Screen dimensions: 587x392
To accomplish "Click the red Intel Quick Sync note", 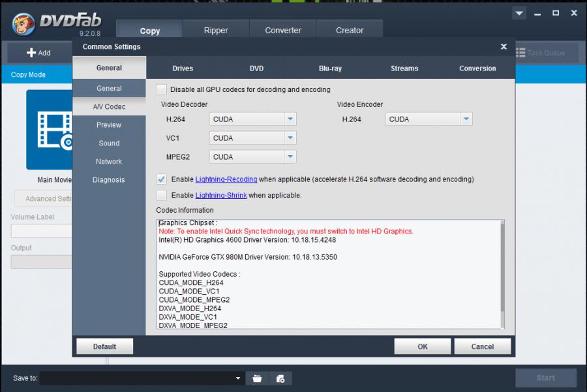I will tap(286, 232).
